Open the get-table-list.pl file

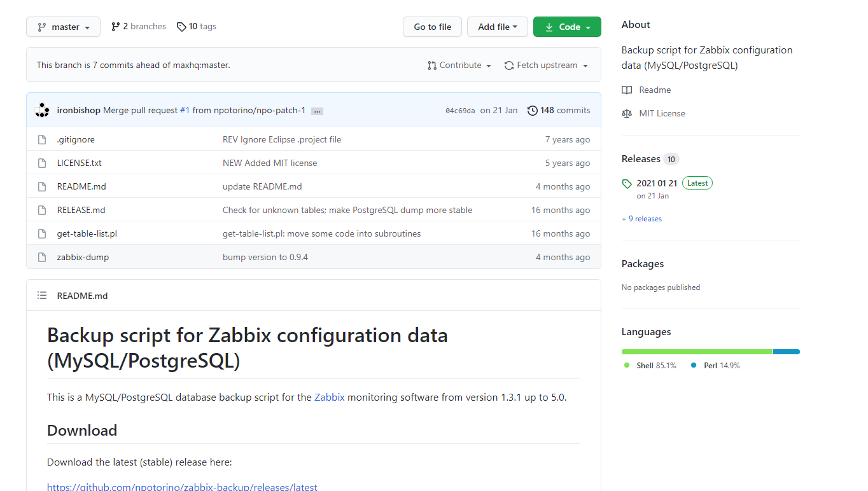pyautogui.click(x=87, y=233)
